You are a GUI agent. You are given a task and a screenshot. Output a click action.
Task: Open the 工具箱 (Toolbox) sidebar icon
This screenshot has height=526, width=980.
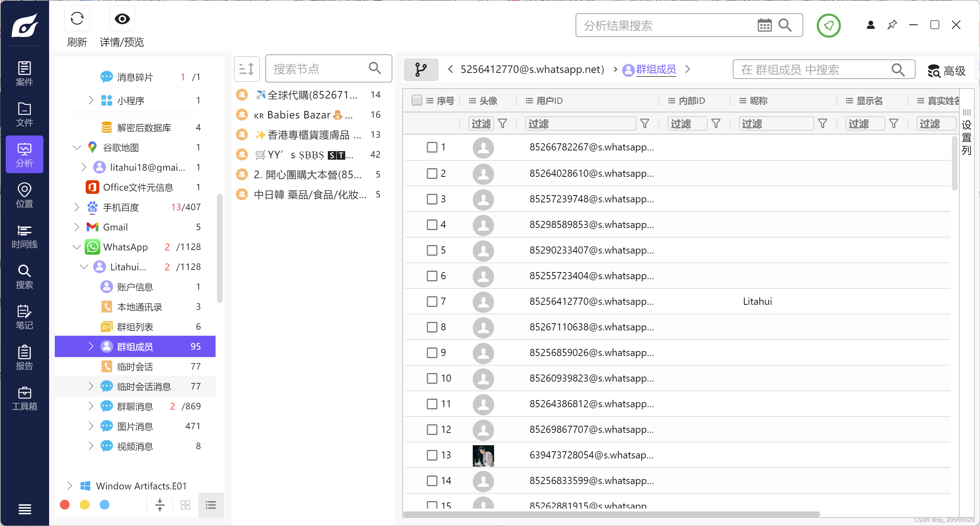point(24,398)
